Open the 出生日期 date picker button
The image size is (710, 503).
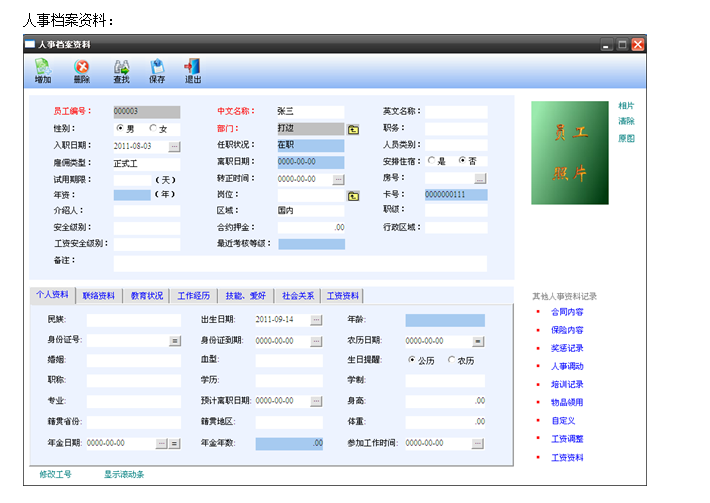316,320
